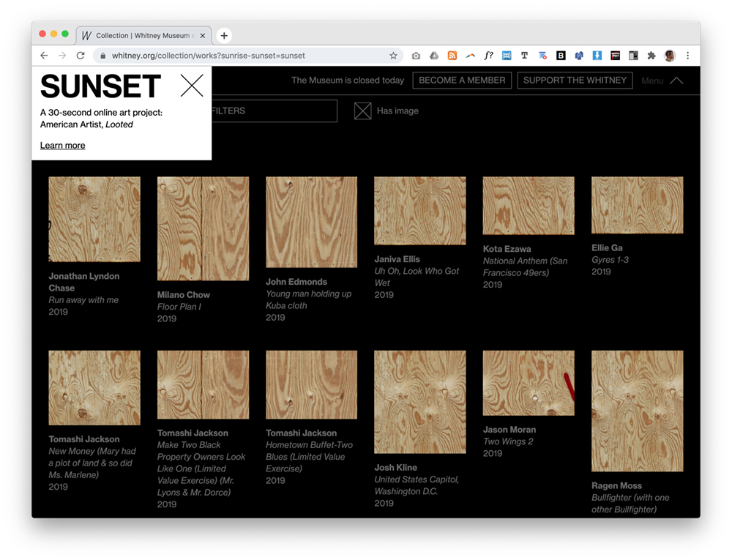Open the Kota Ezawa artwork thumbnail
732x560 pixels.
(x=529, y=206)
